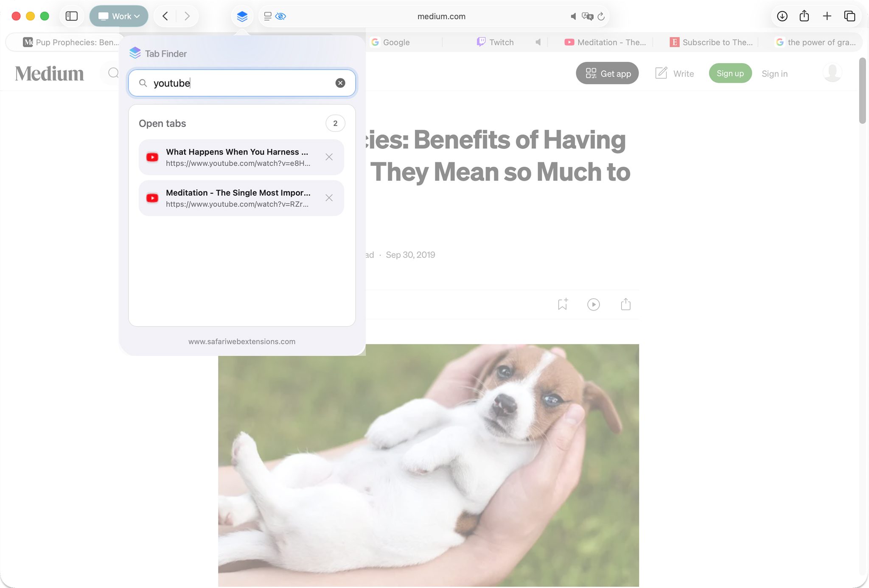This screenshot has height=588, width=869.
Task: Toggle the privacy eye icon in address bar
Action: point(280,17)
